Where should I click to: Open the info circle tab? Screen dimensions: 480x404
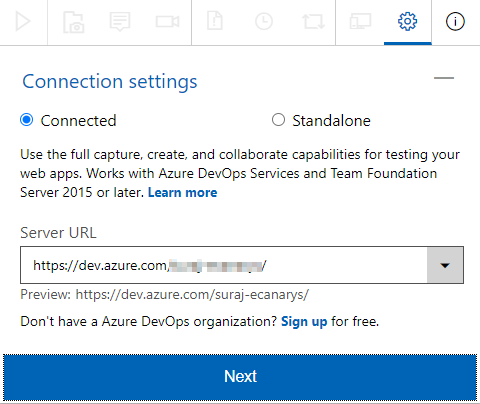click(x=455, y=22)
